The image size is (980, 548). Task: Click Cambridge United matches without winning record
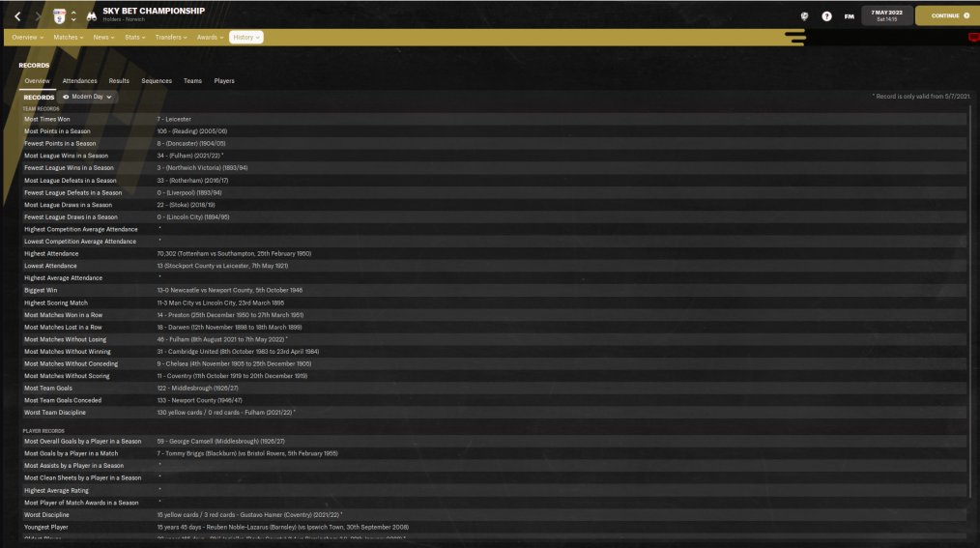coord(238,352)
